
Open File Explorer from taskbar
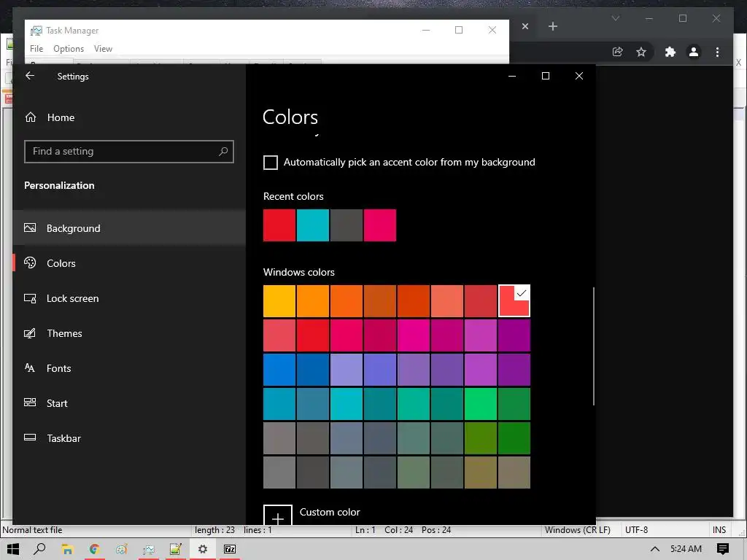click(67, 549)
